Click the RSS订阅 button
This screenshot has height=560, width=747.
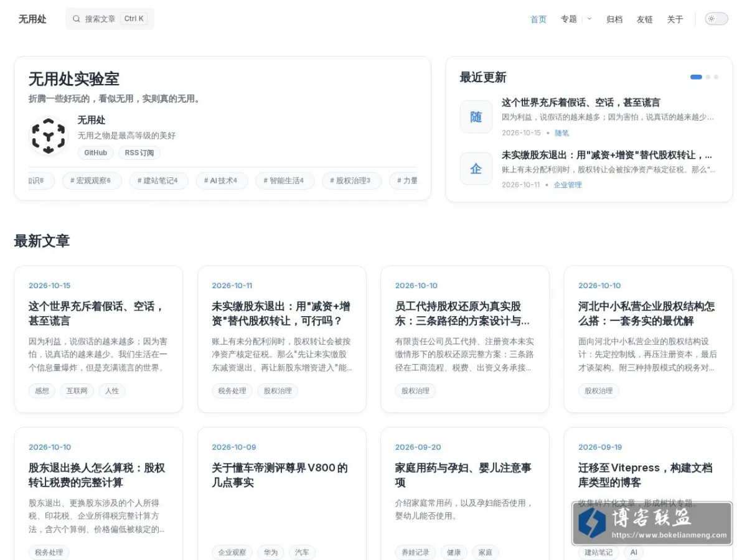139,152
